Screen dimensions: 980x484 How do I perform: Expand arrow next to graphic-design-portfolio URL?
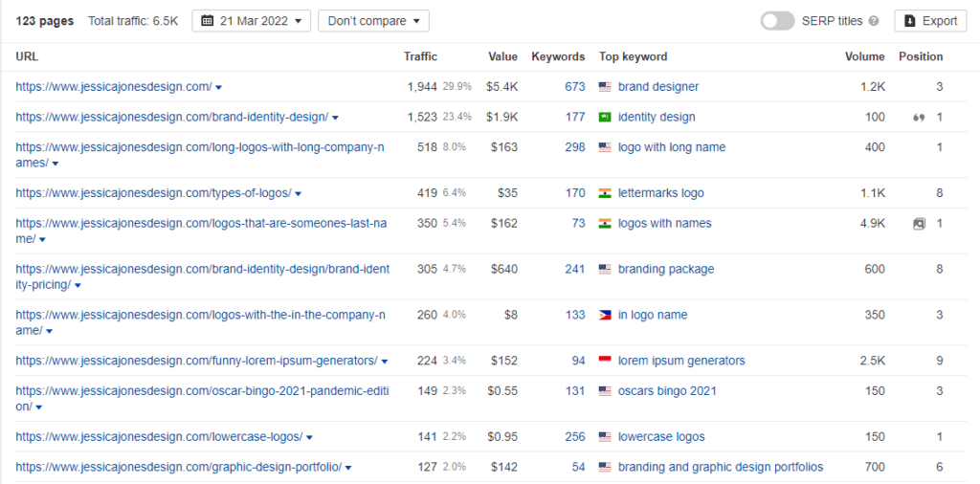(348, 467)
